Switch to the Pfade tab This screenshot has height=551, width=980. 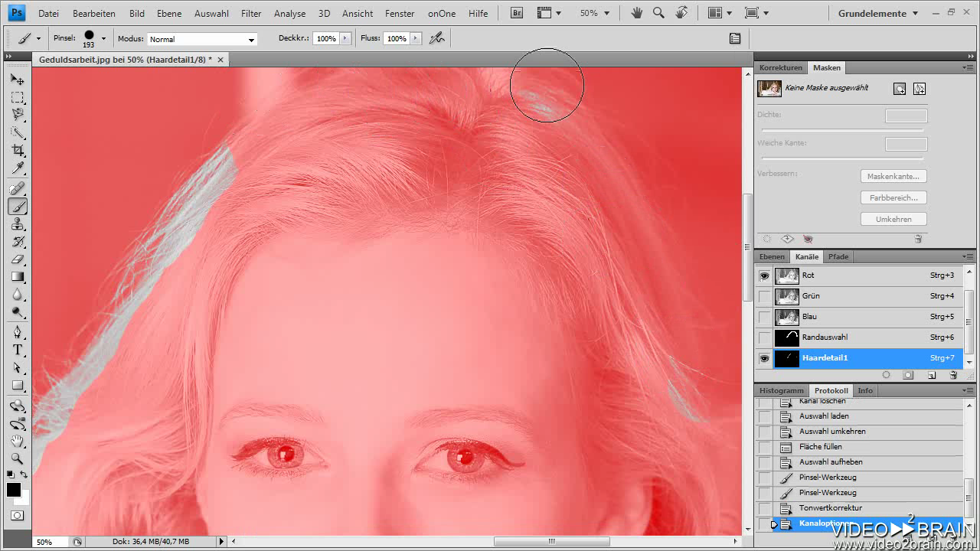click(x=838, y=257)
